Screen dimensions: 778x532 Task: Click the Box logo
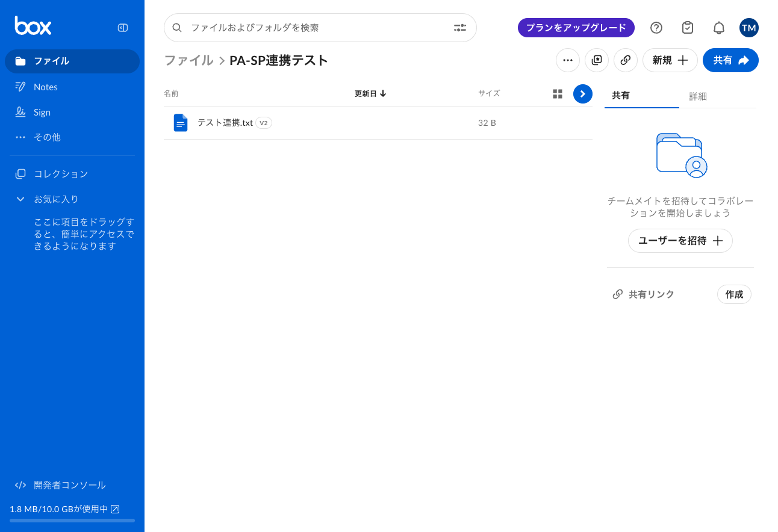tap(33, 26)
